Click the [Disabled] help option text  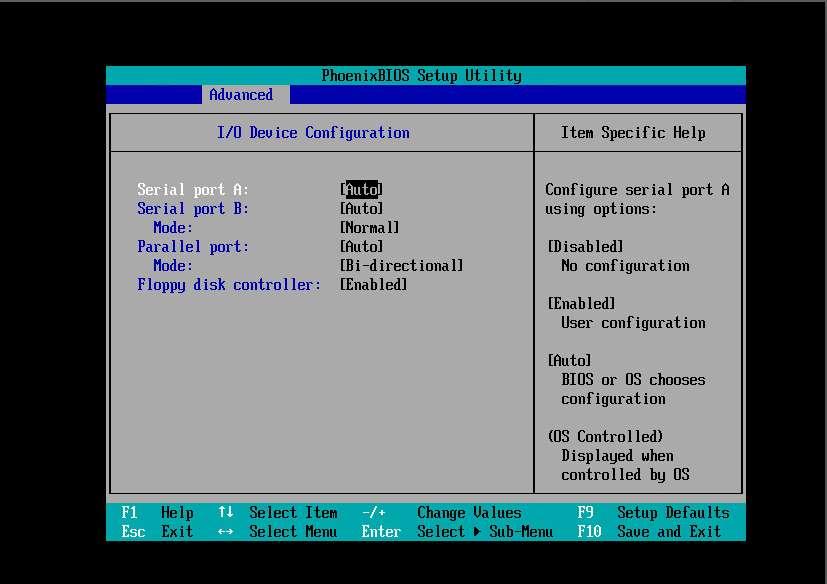point(585,246)
